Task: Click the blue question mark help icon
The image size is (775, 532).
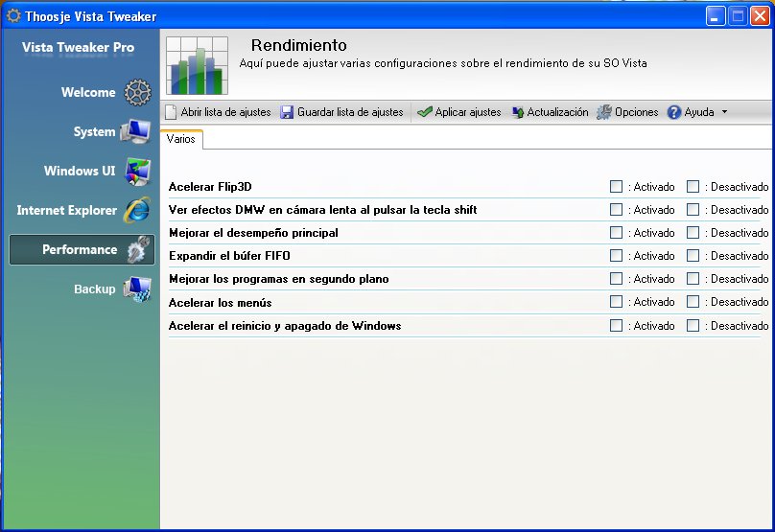Action: point(673,112)
